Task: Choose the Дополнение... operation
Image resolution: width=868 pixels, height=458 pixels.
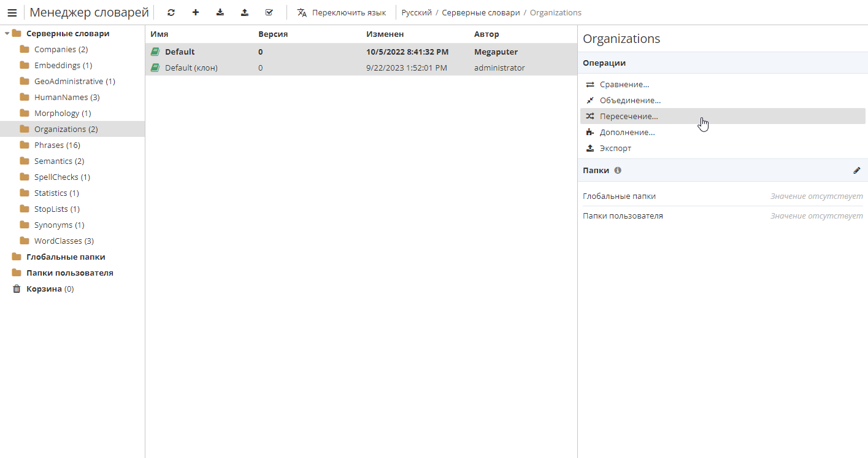Action: click(723, 132)
